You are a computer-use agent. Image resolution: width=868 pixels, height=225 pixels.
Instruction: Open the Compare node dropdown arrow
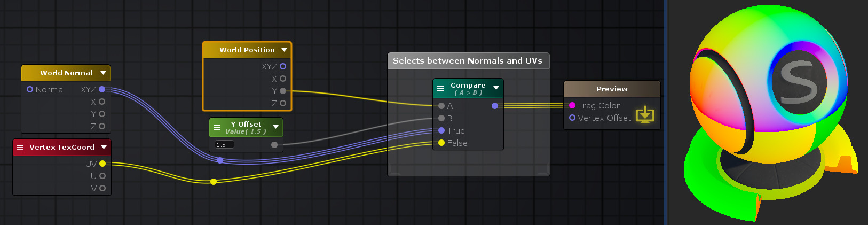[496, 88]
